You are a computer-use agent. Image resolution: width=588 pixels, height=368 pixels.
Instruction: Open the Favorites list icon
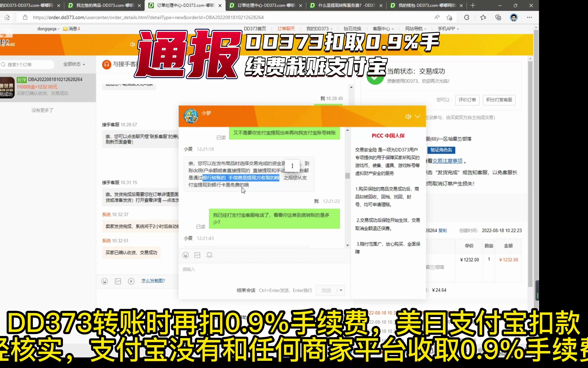[483, 17]
